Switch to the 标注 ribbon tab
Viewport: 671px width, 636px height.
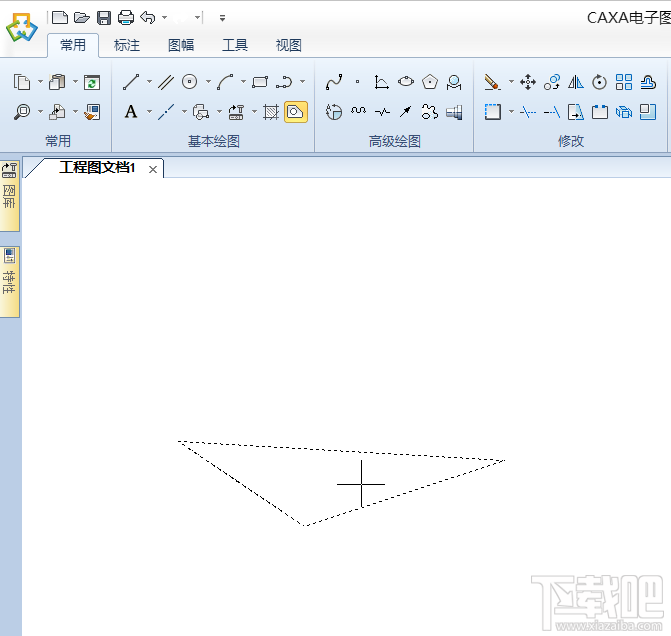(x=127, y=45)
